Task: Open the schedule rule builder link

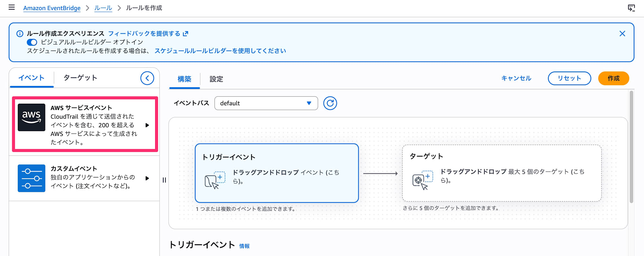Action: [x=220, y=51]
